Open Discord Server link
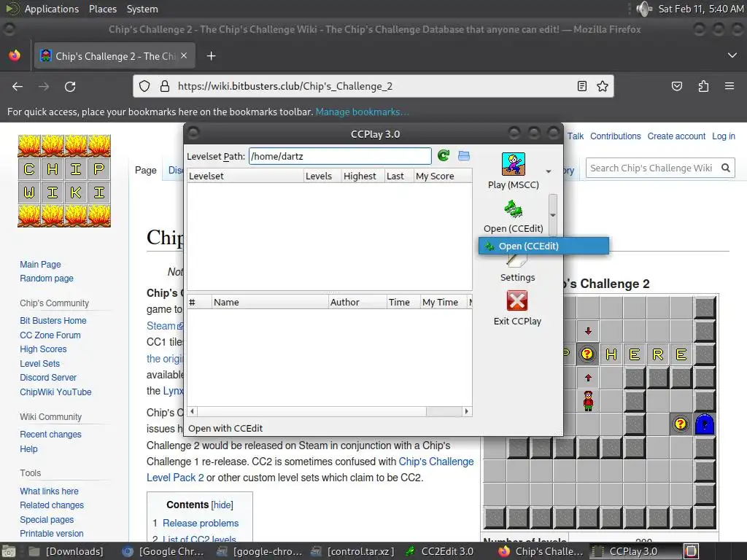This screenshot has width=747, height=560. coord(48,378)
